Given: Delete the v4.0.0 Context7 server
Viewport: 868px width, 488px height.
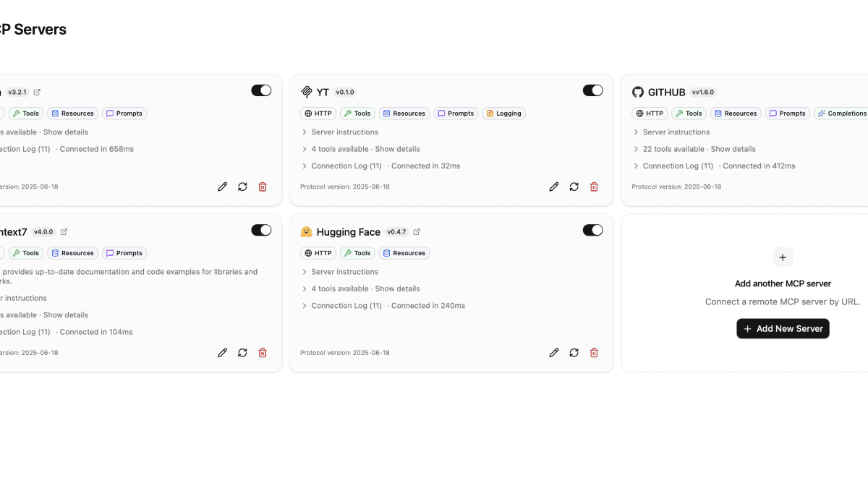Looking at the screenshot, I should pyautogui.click(x=263, y=353).
